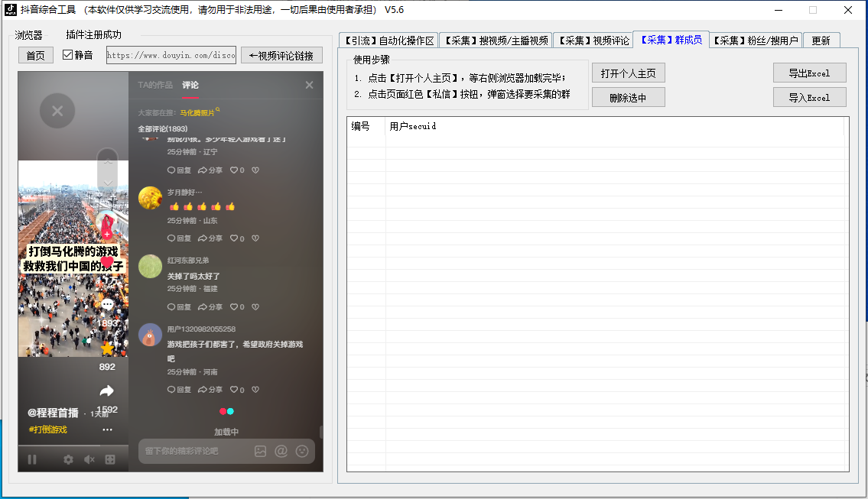
Task: Click 打开个人主页 button
Action: point(629,73)
